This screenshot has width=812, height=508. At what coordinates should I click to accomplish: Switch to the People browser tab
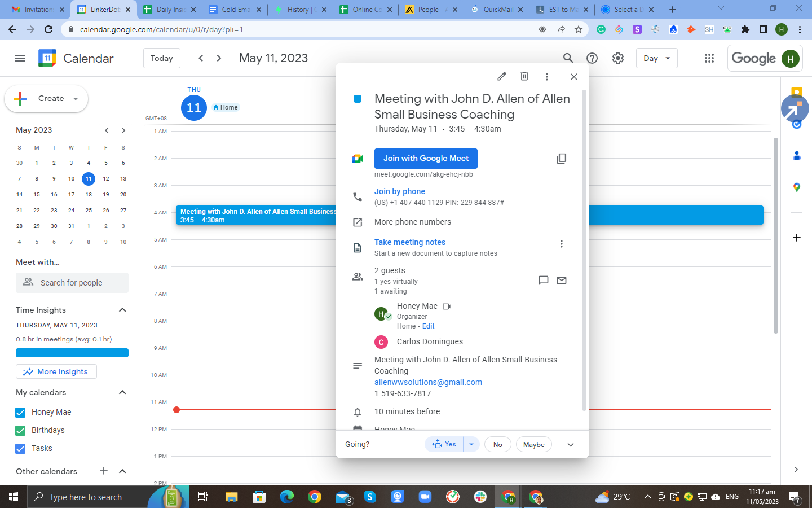click(431, 10)
